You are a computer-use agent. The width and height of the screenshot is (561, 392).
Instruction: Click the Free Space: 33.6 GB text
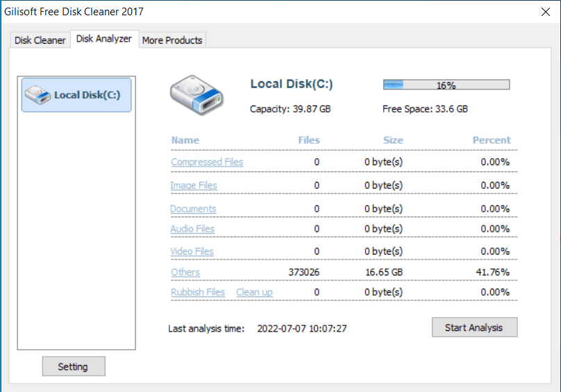click(425, 109)
